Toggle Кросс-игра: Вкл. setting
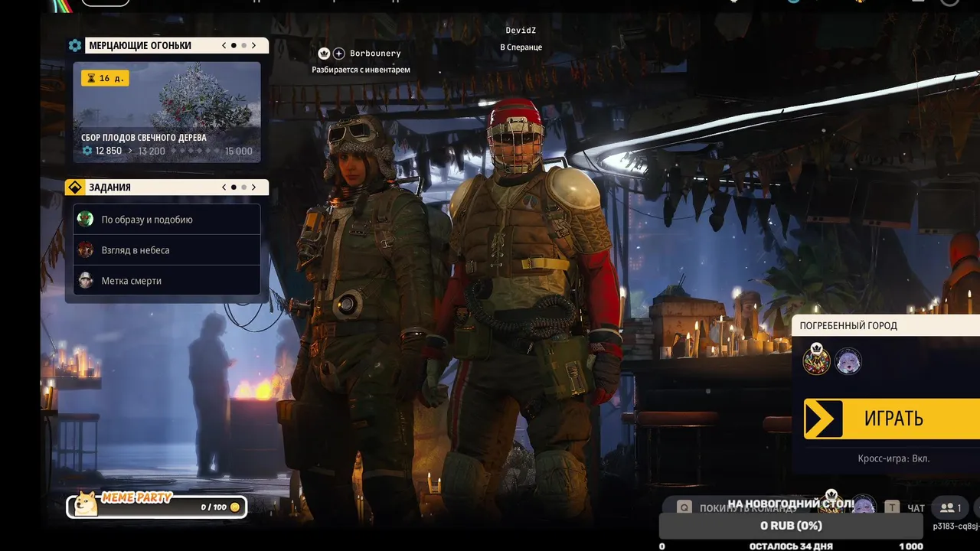 click(x=893, y=459)
